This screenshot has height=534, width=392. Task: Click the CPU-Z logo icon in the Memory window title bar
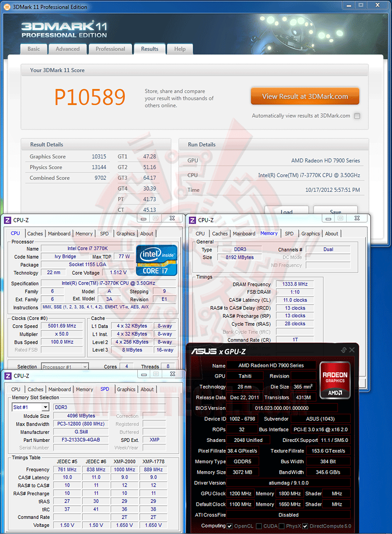tap(192, 220)
